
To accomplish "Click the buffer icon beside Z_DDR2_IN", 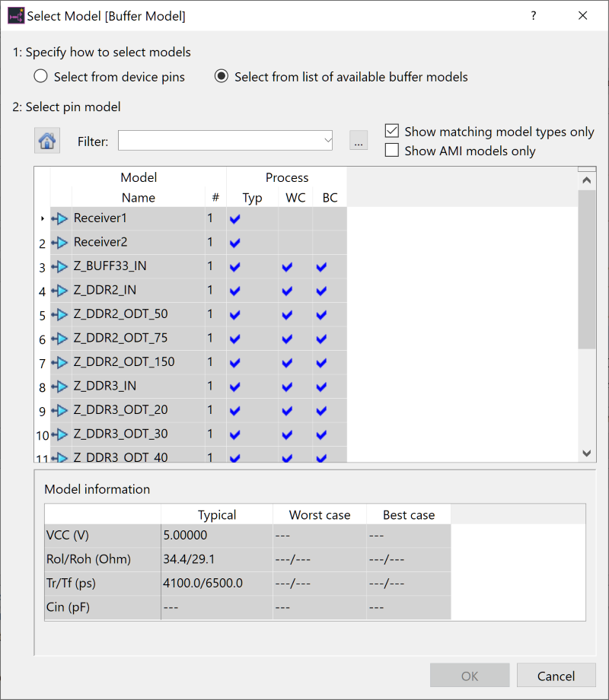I will (x=60, y=291).
